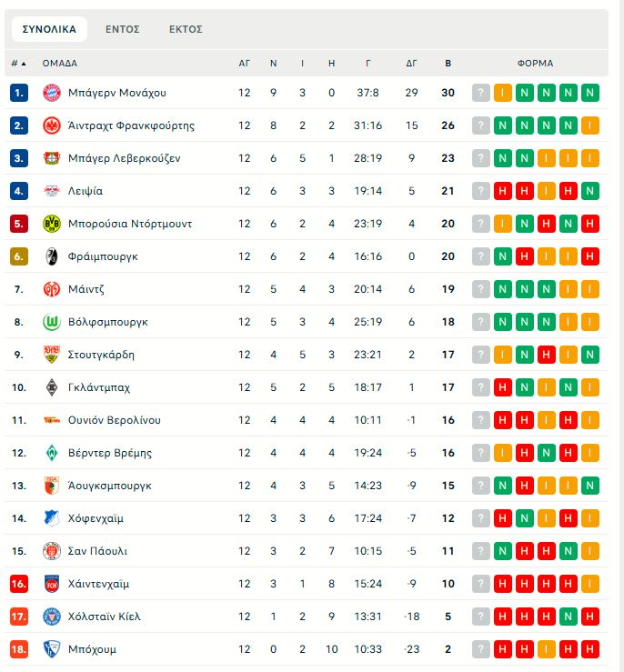Sort table by the # rank column
The width and height of the screenshot is (624, 672).
click(x=18, y=64)
